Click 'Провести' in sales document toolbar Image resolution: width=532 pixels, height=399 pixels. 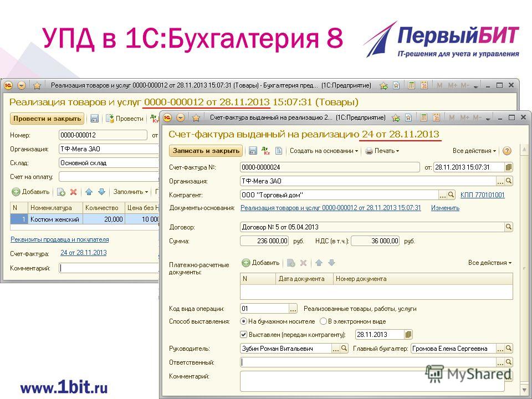tap(125, 119)
